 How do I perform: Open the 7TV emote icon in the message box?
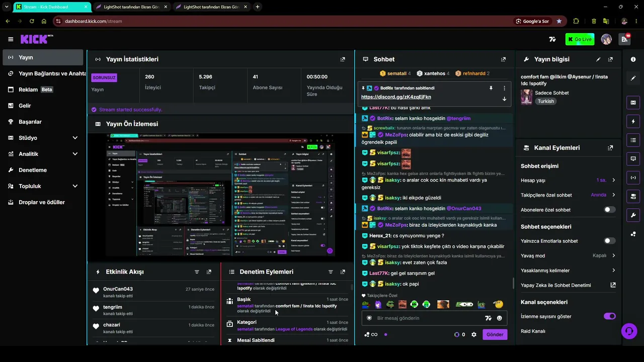point(488,318)
